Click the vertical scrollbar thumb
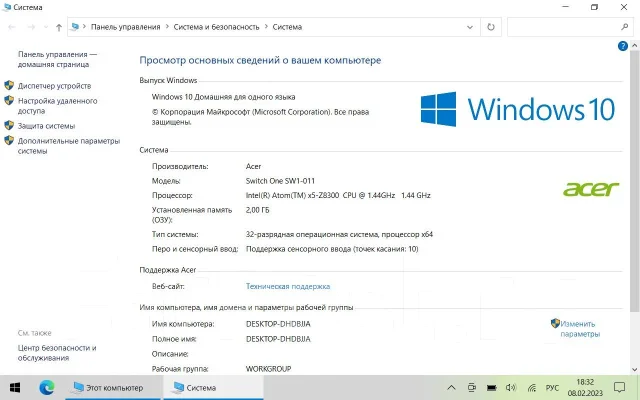 coord(635,180)
